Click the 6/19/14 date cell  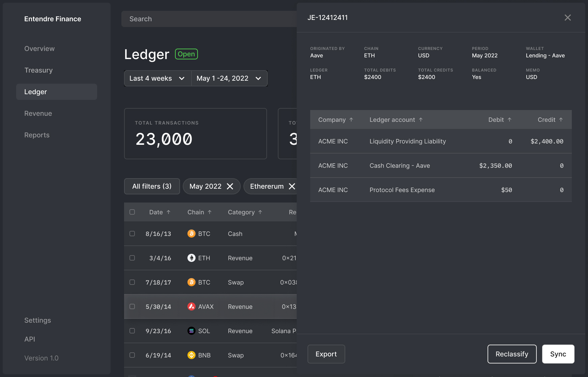coord(158,355)
